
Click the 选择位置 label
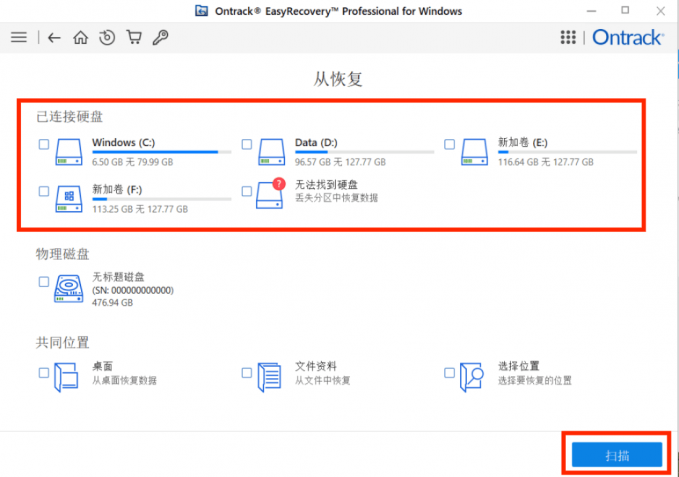pos(518,366)
